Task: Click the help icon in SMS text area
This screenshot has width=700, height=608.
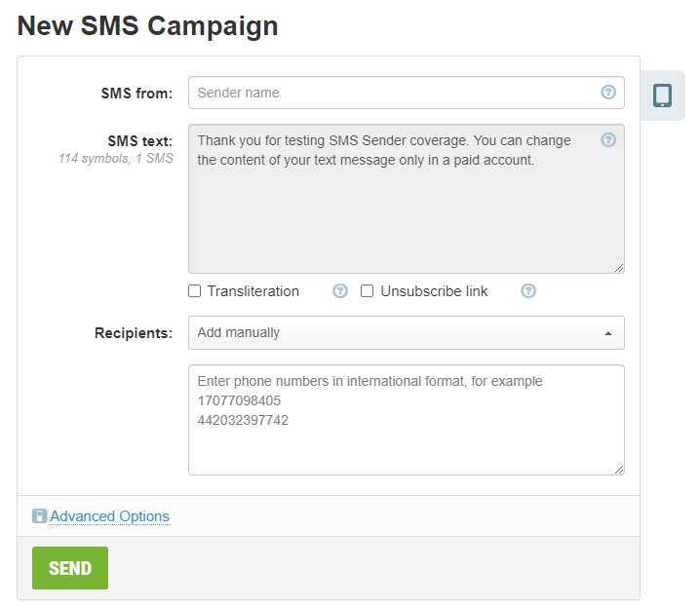Action: (x=608, y=140)
